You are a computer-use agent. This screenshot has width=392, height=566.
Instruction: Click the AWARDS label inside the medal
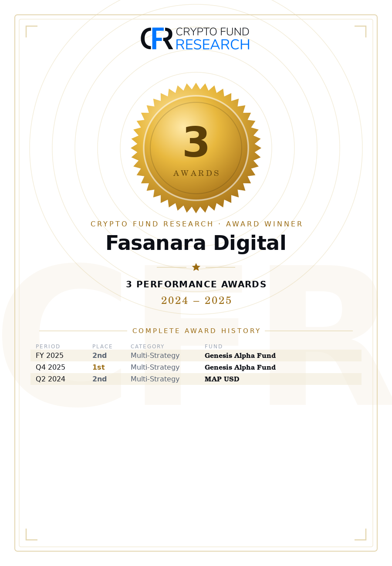(196, 173)
